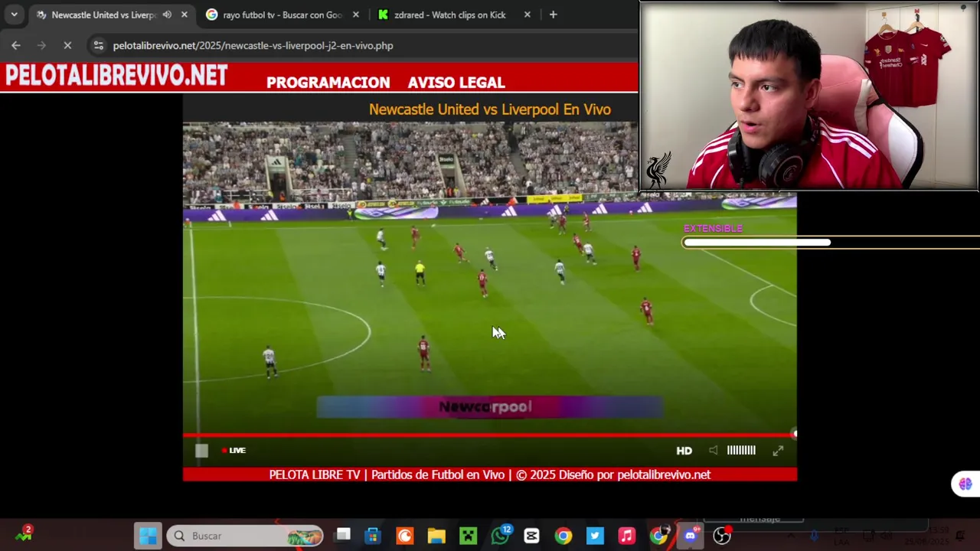Click the white EXTENSIBLE progress bar overlay
The image size is (980, 551).
point(757,243)
